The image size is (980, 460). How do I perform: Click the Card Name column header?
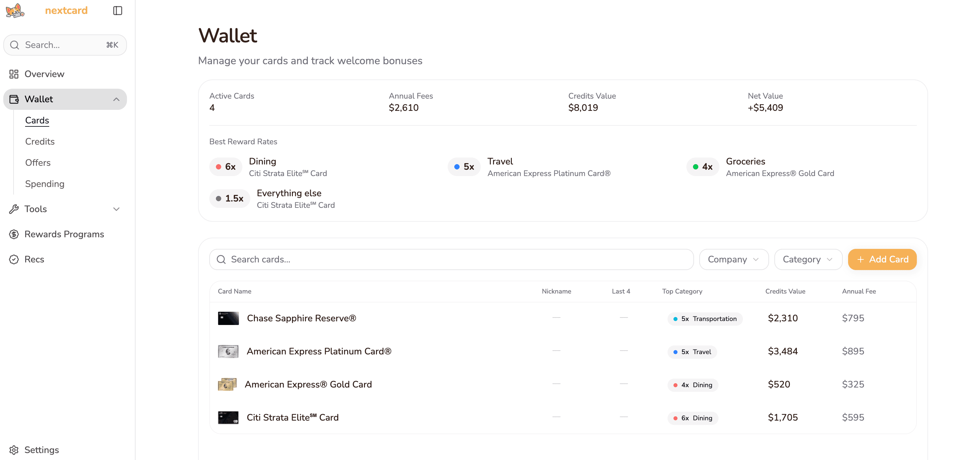234,291
